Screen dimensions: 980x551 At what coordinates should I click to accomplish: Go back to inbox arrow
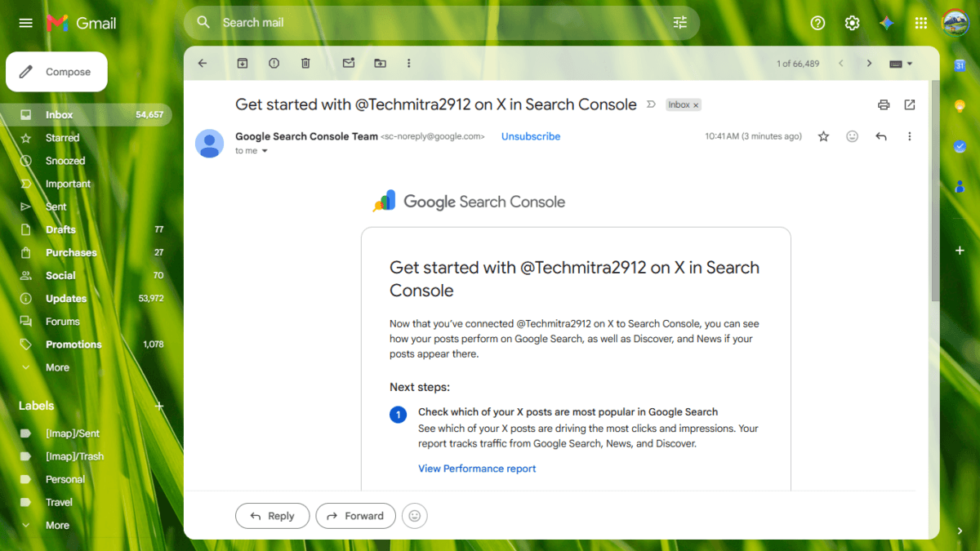203,63
